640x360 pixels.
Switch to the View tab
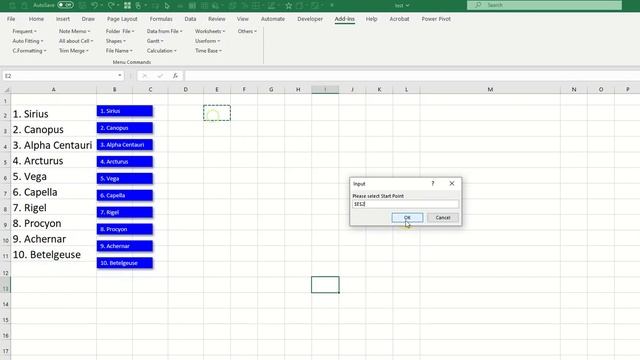point(242,19)
